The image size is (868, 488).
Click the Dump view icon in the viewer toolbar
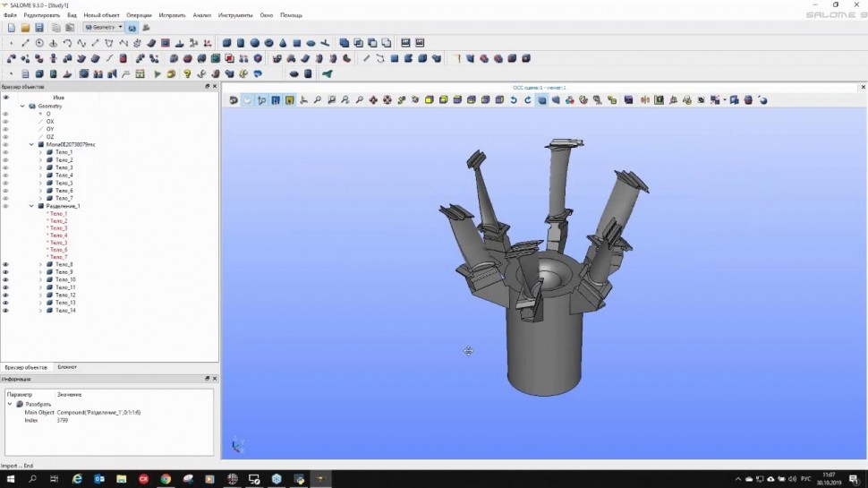pyautogui.click(x=234, y=100)
